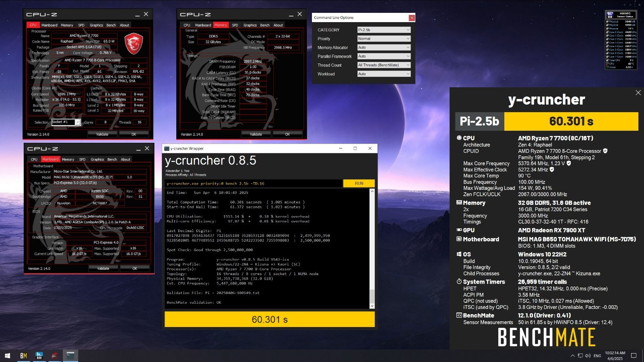Click the CPU temperature thermometer icon in HWiNFO widget

coord(607,64)
